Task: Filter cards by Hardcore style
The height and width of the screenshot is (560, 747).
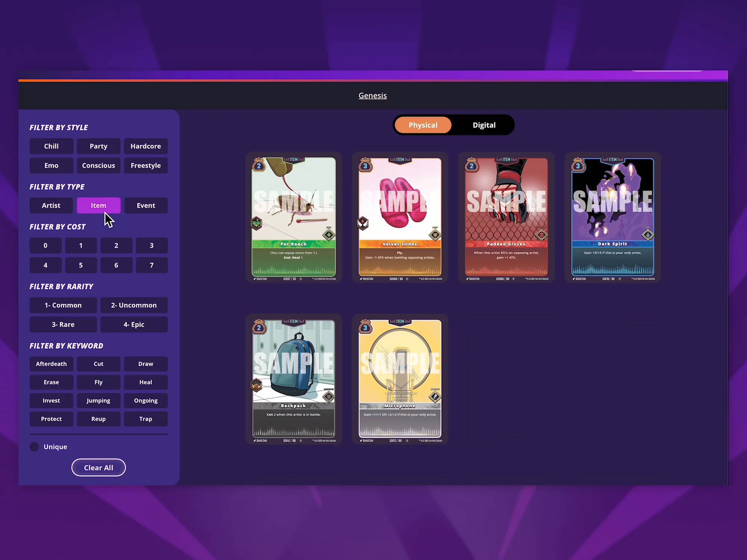Action: pyautogui.click(x=146, y=146)
